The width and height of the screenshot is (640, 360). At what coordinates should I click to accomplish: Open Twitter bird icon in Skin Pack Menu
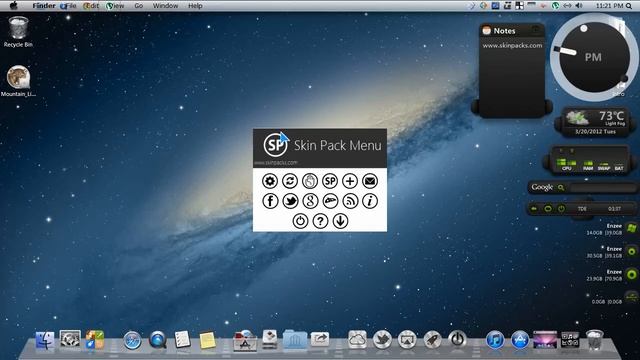point(290,201)
